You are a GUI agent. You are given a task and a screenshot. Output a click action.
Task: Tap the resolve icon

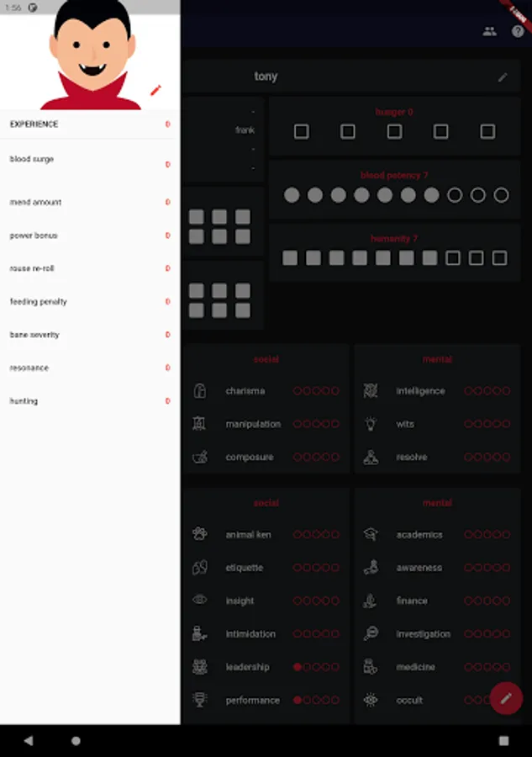[x=371, y=457]
